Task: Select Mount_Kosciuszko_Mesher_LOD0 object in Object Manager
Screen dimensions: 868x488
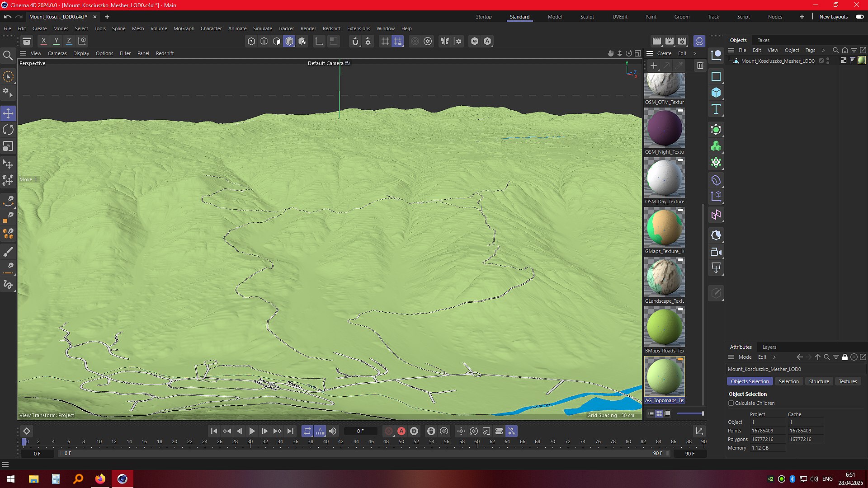Action: 778,61
